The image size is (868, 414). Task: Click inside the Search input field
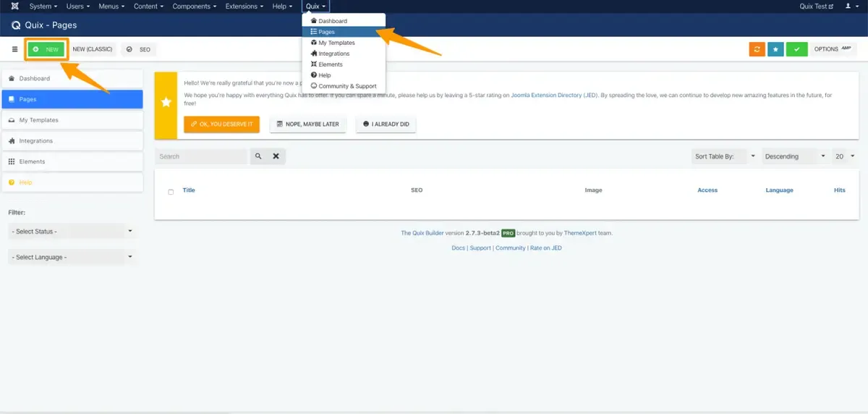point(201,156)
